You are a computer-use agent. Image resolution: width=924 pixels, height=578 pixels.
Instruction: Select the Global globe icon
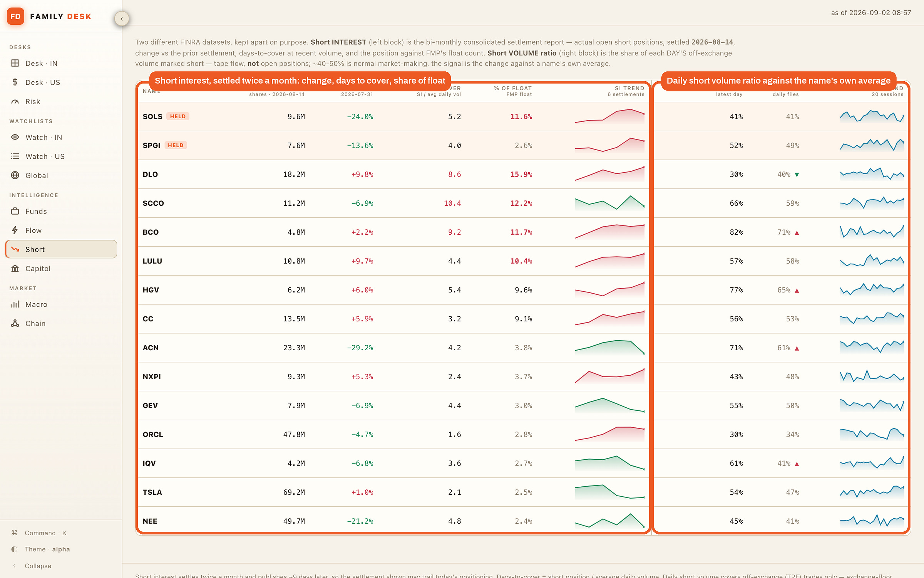click(15, 175)
